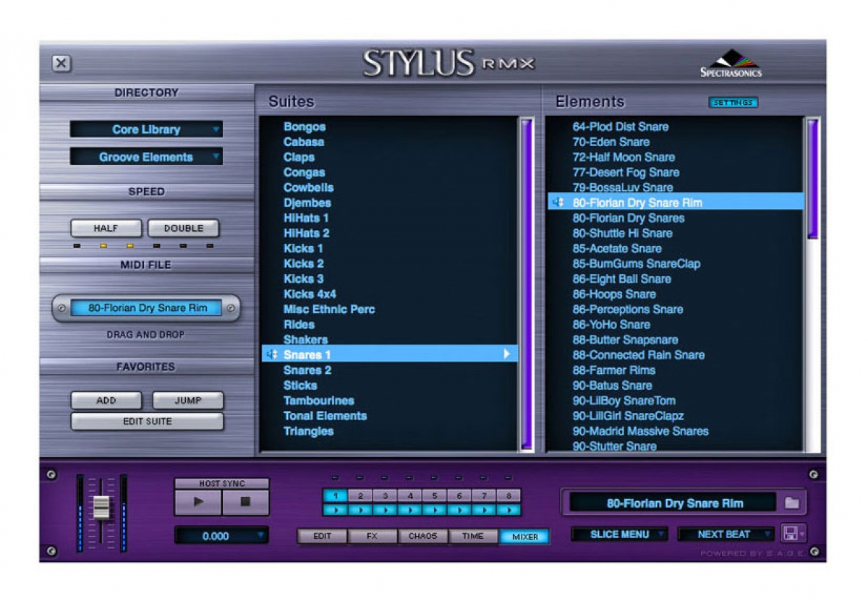
Task: Switch to the EDIT page
Action: coord(322,537)
